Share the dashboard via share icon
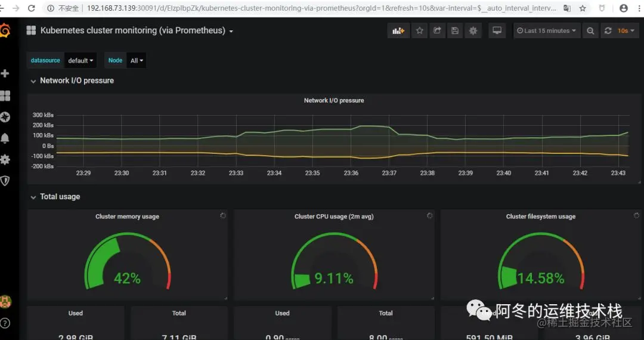The image size is (644, 340). 437,31
